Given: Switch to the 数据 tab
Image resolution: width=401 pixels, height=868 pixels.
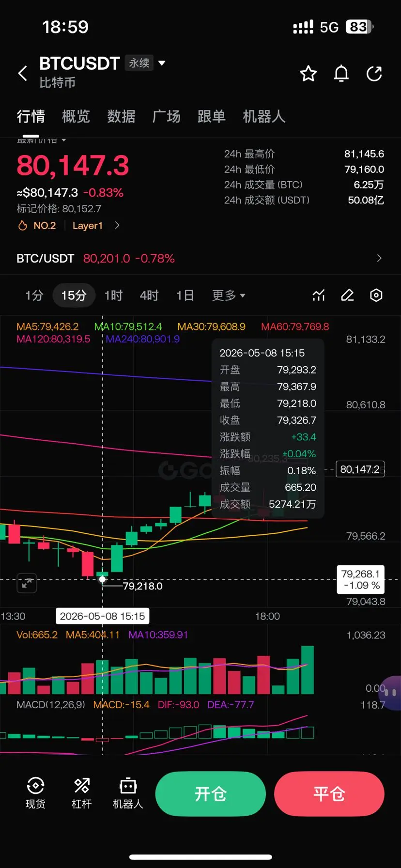Looking at the screenshot, I should pyautogui.click(x=121, y=116).
